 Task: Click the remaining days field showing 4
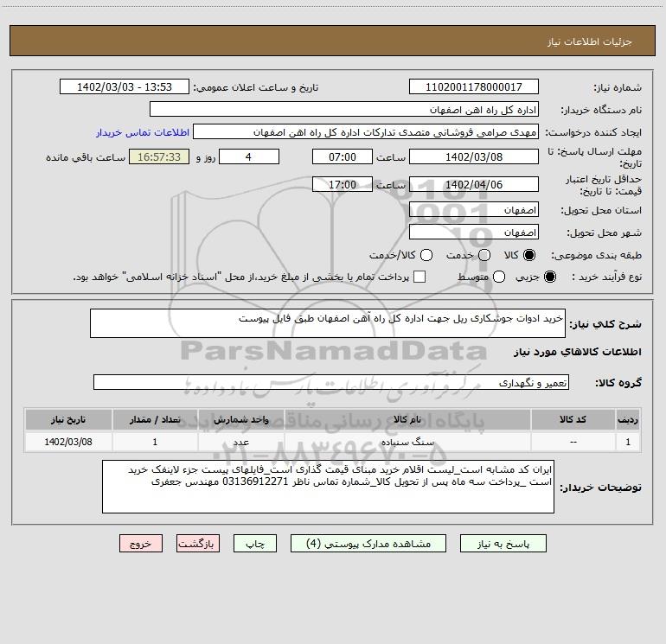[x=249, y=156]
